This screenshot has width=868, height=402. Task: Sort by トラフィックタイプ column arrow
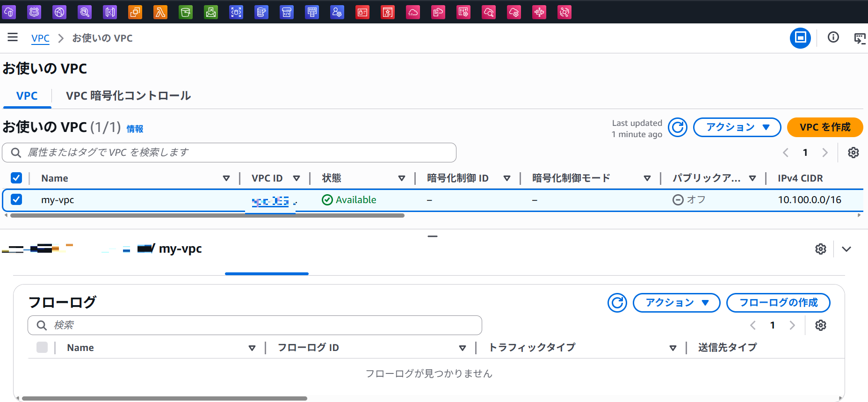(x=673, y=348)
